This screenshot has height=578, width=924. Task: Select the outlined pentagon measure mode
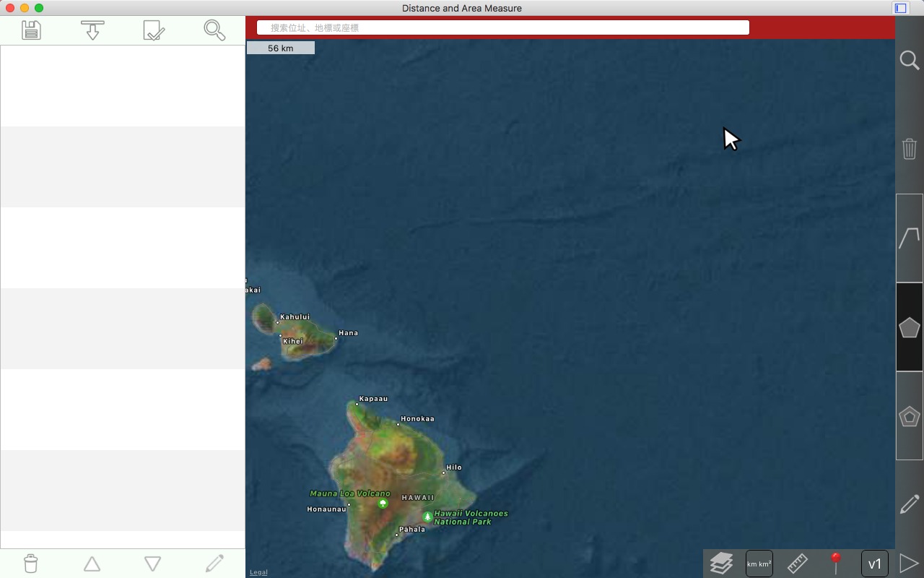coord(910,416)
